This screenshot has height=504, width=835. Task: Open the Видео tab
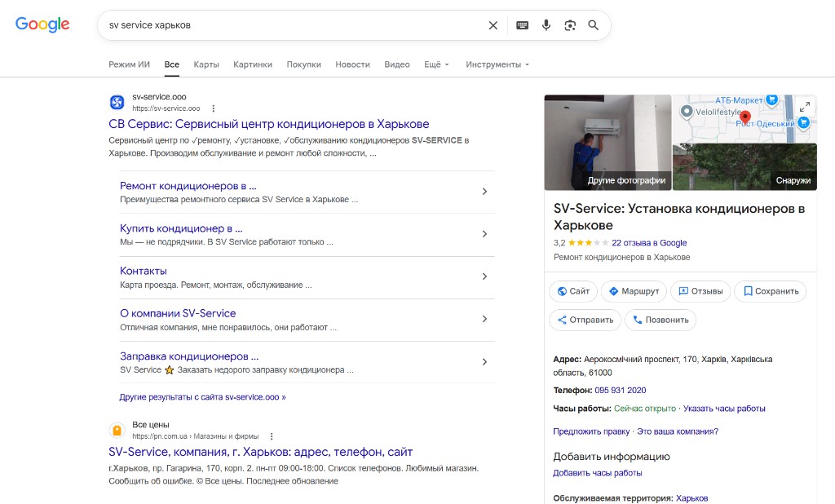(397, 64)
